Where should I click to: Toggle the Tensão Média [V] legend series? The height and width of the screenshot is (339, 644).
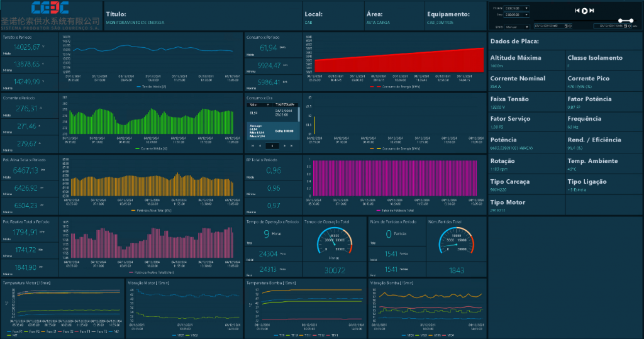152,87
